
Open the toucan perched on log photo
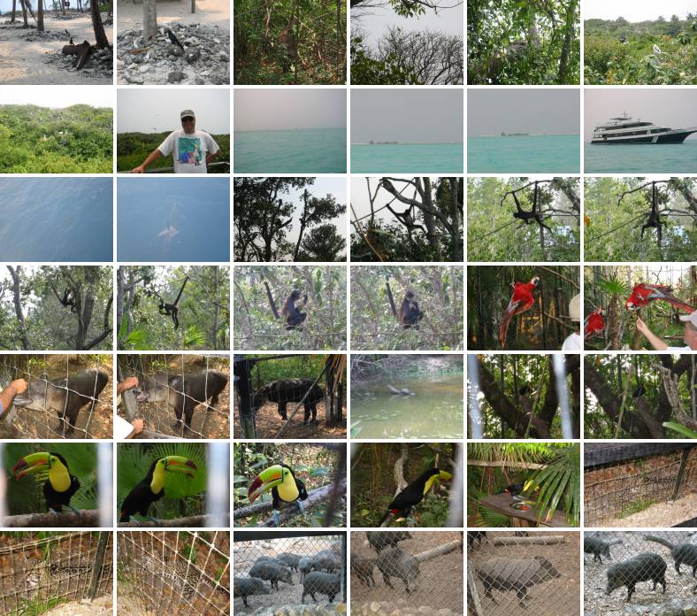(x=290, y=485)
